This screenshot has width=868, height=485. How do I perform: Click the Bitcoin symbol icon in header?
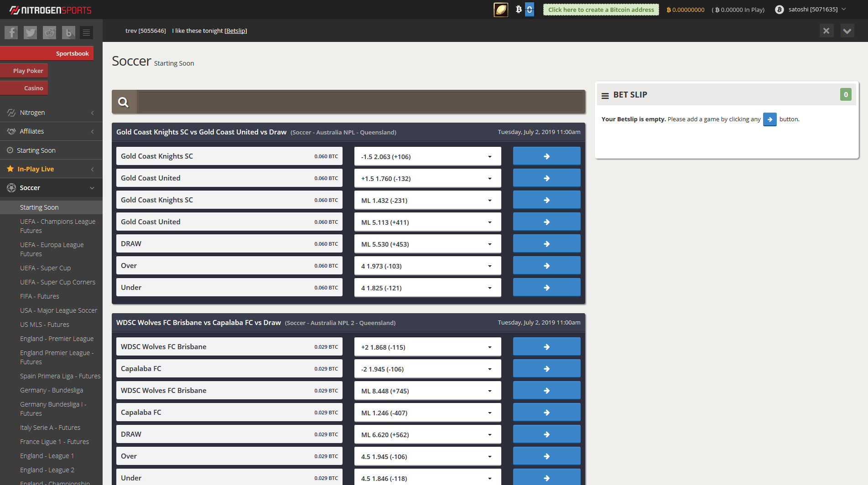coord(519,9)
